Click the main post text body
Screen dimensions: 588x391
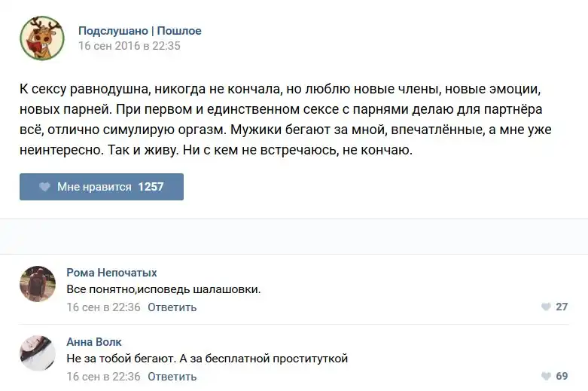coord(286,120)
